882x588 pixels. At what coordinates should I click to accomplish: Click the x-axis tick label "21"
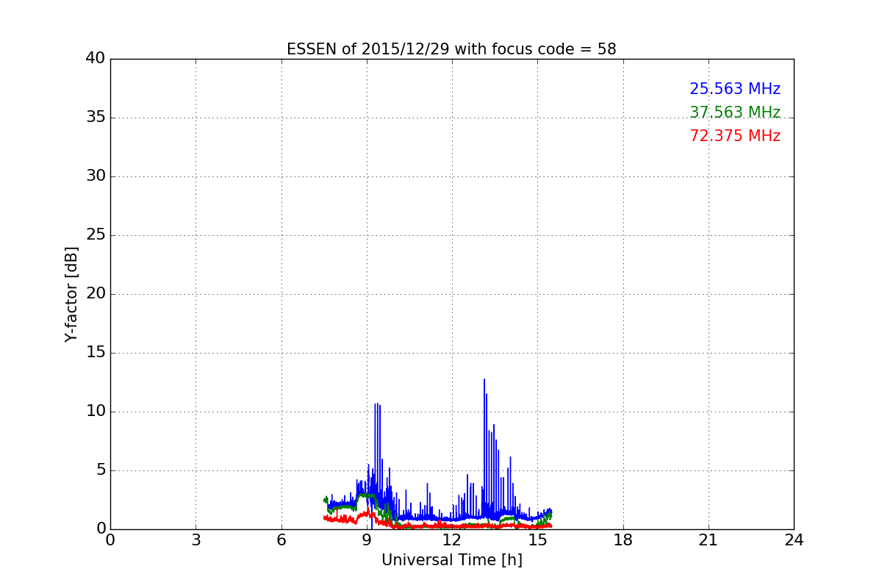(x=709, y=540)
